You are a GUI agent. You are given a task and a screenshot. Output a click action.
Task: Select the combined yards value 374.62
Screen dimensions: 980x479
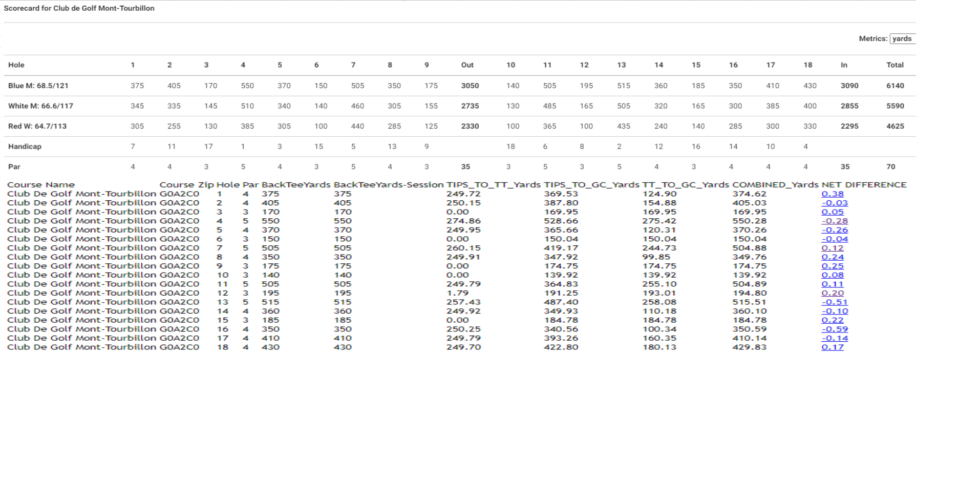click(749, 194)
